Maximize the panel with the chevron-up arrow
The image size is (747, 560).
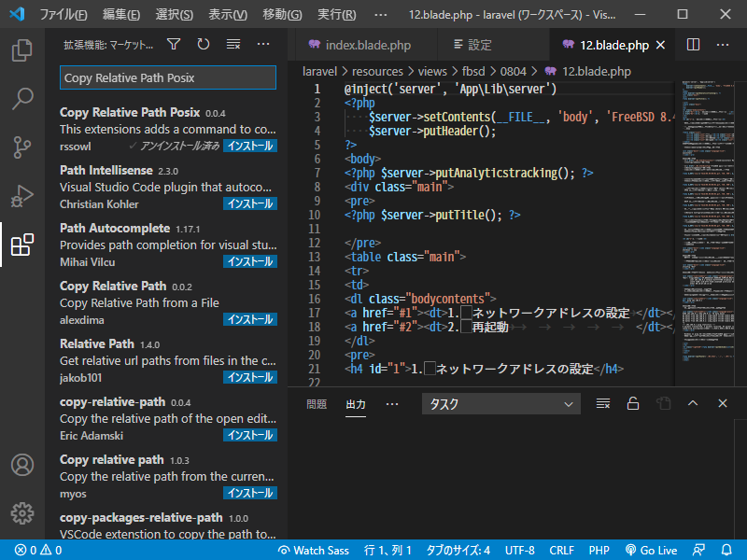click(x=693, y=403)
